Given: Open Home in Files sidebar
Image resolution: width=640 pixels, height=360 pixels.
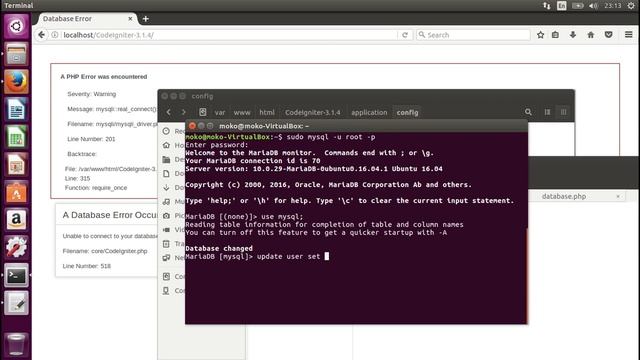Looking at the screenshot, I should [x=173, y=145].
